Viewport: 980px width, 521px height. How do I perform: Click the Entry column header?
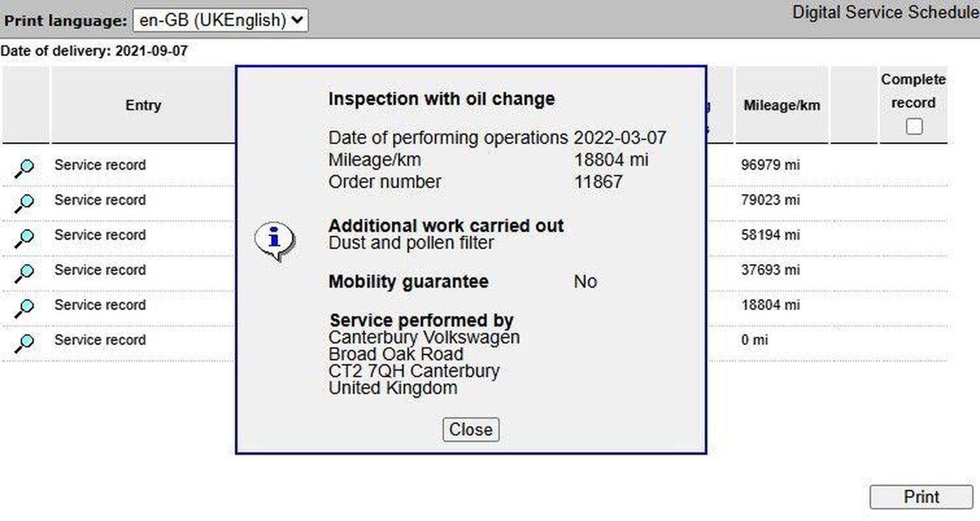pos(143,105)
